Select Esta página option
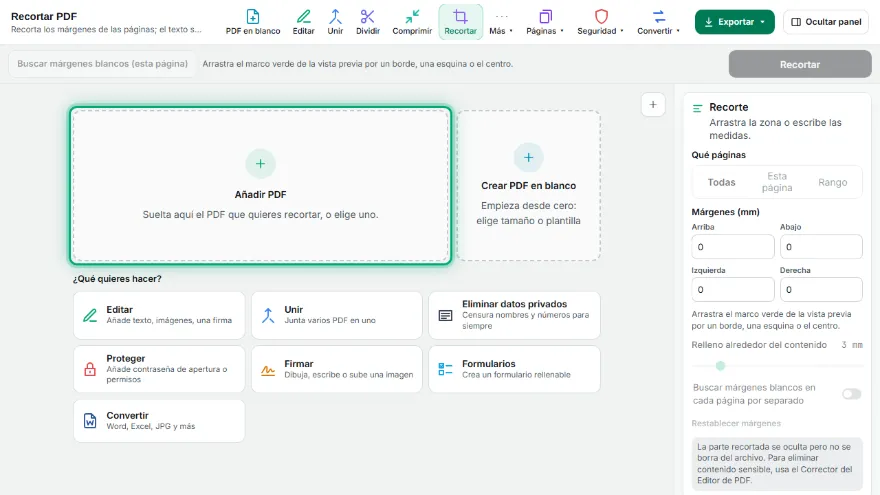880x495 pixels. (x=777, y=182)
